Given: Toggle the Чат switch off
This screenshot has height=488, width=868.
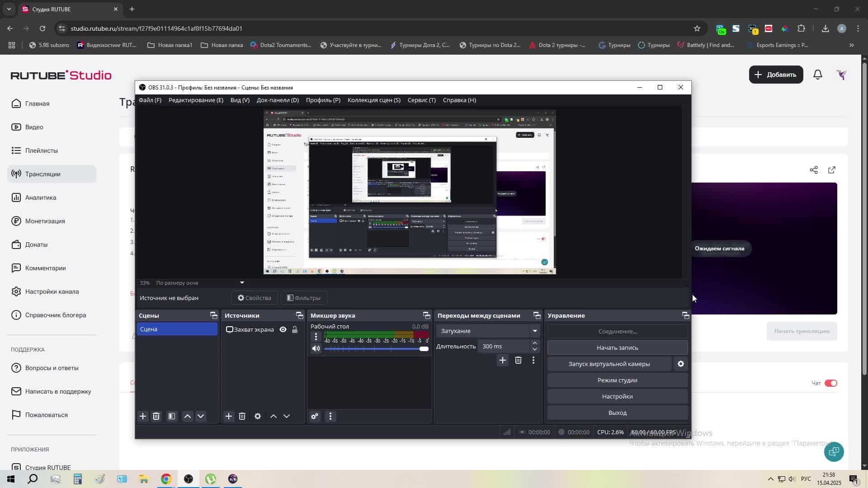Looking at the screenshot, I should (830, 383).
